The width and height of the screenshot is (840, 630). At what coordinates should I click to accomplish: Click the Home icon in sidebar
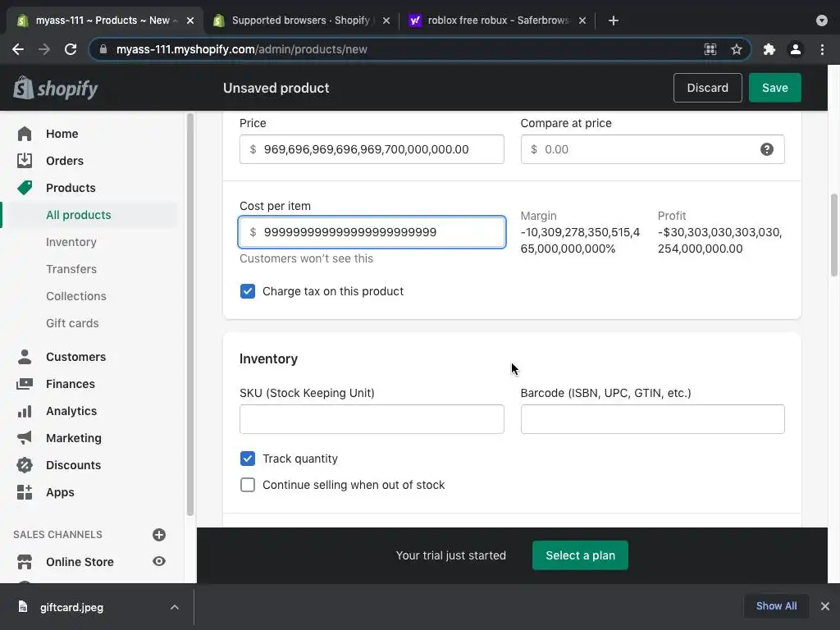[25, 134]
